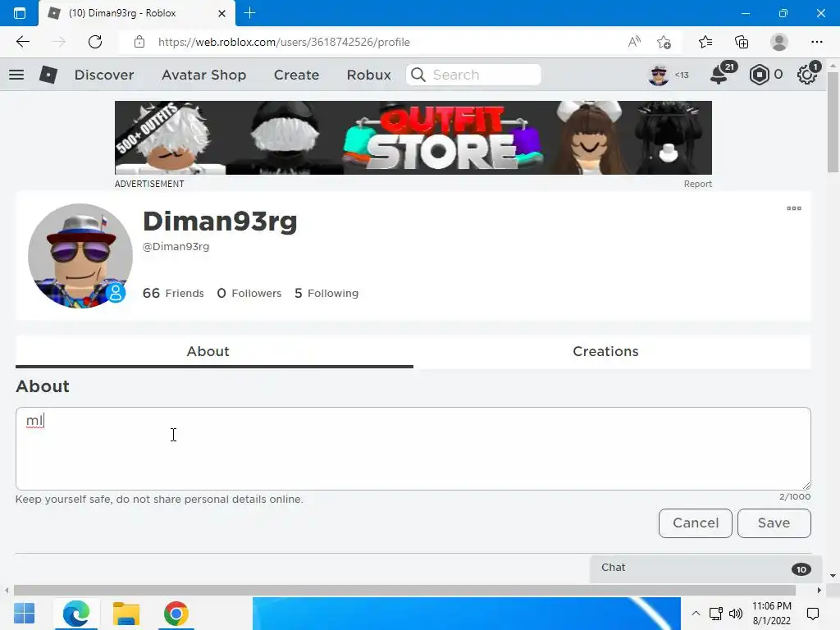The image size is (840, 630).
Task: Open the volume speaker tray icon
Action: point(736,614)
